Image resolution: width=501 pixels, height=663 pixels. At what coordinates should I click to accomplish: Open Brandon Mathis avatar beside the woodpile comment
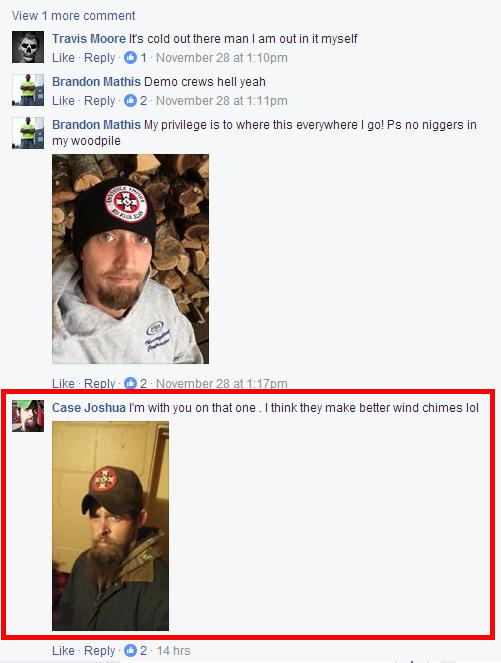pyautogui.click(x=28, y=133)
